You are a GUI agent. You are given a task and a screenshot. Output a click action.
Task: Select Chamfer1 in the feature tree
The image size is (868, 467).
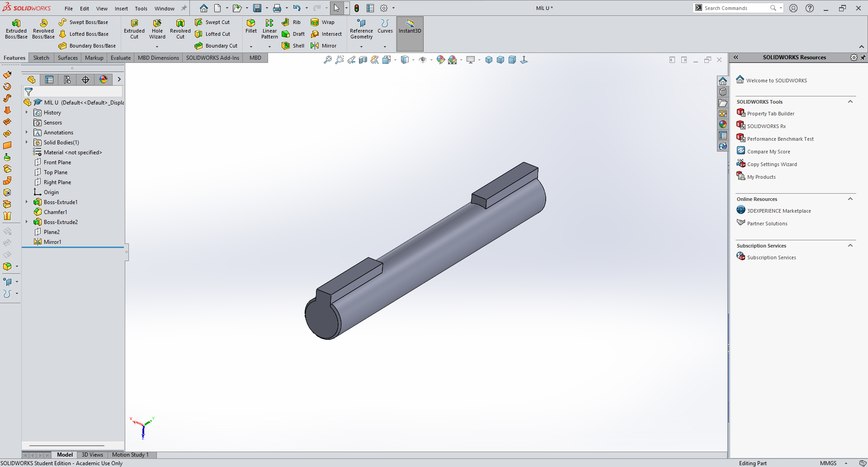click(x=55, y=212)
